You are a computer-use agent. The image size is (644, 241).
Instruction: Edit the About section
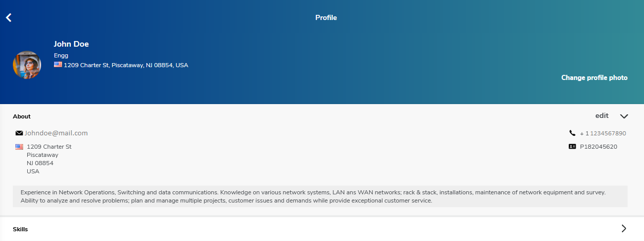tap(602, 116)
